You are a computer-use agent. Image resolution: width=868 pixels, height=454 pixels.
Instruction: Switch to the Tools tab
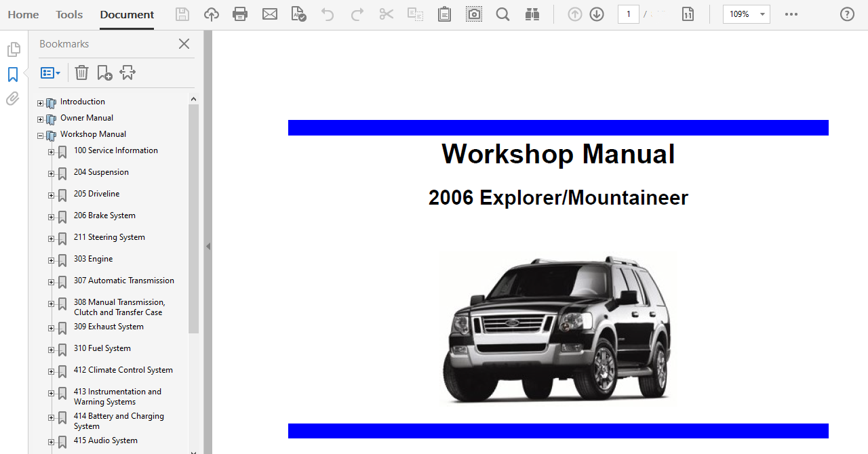68,14
